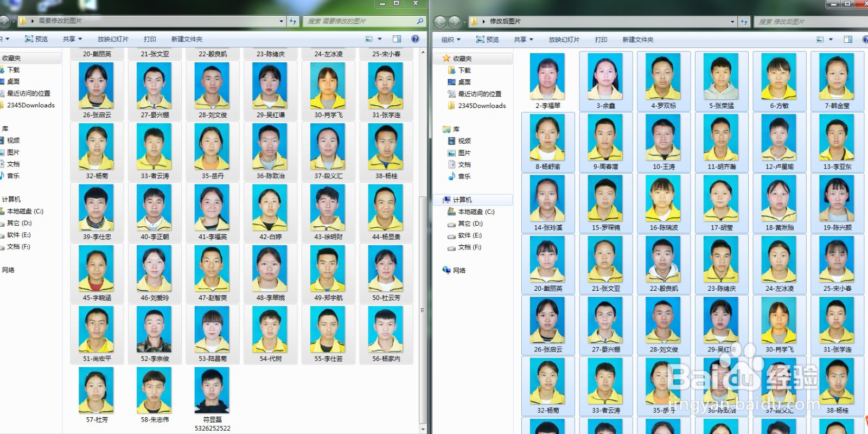The width and height of the screenshot is (868, 434).
Task: Open the 视频 library in the right window sidebar
Action: click(x=459, y=141)
